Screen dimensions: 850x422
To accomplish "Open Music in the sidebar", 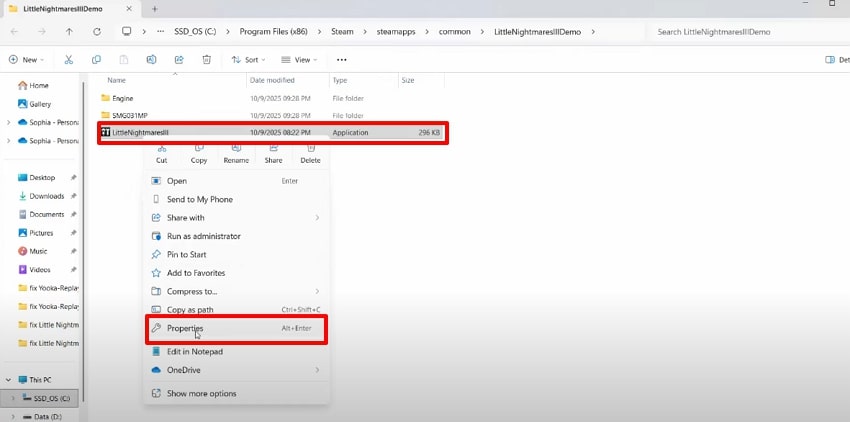I will (38, 251).
